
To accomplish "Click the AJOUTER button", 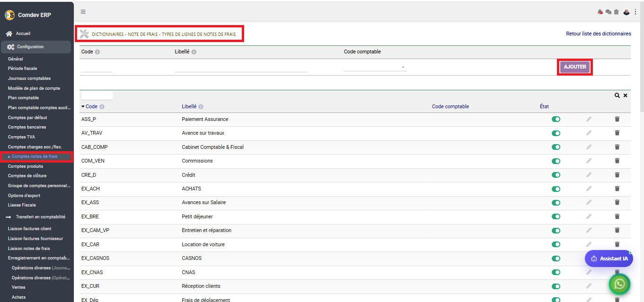I will tap(575, 67).
